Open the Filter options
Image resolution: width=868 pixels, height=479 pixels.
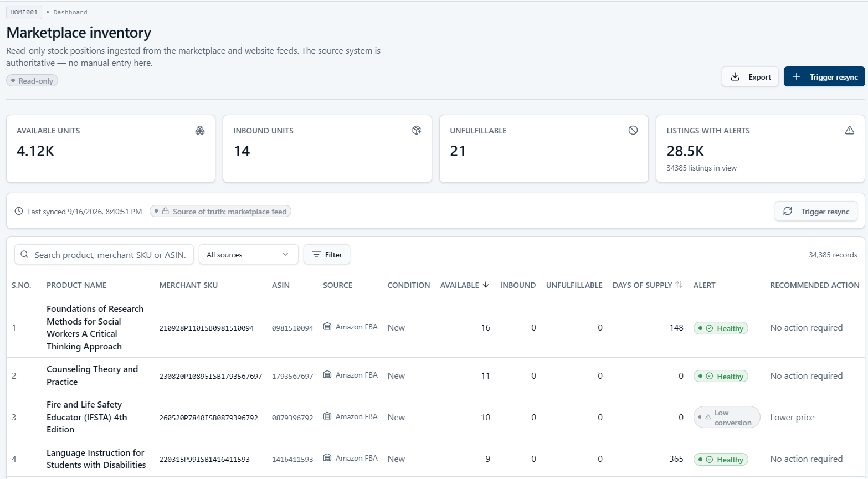click(327, 254)
